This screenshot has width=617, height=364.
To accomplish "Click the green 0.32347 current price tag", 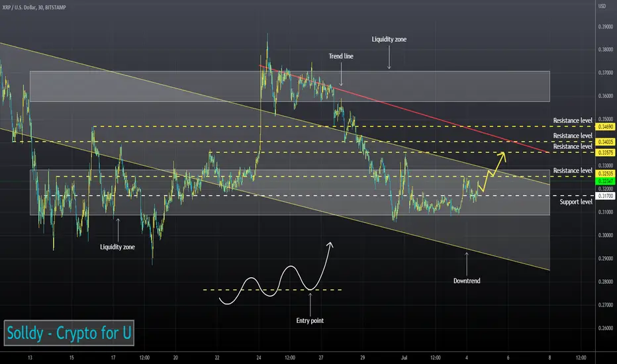I will [605, 181].
